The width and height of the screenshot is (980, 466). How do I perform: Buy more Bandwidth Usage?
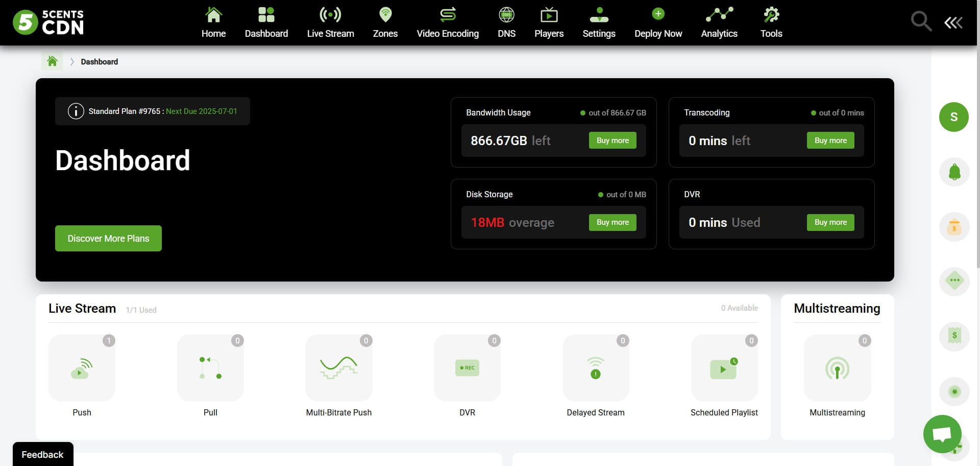tap(612, 141)
